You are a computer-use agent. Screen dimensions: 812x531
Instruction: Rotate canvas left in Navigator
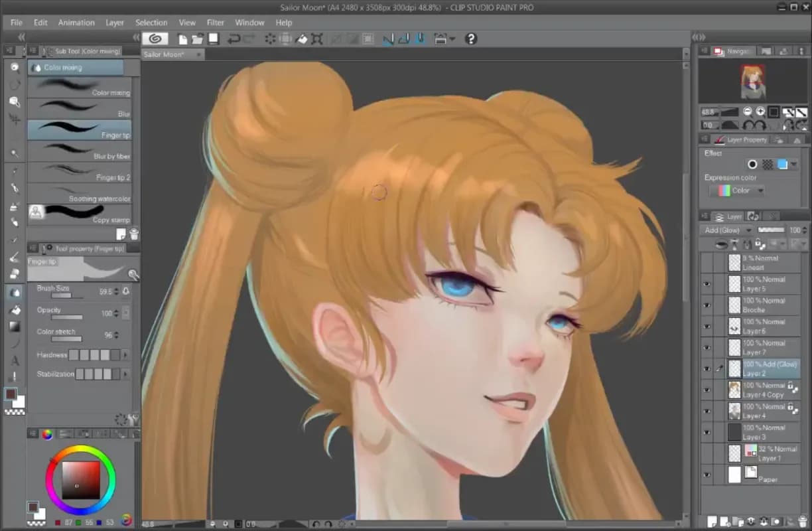pos(750,125)
